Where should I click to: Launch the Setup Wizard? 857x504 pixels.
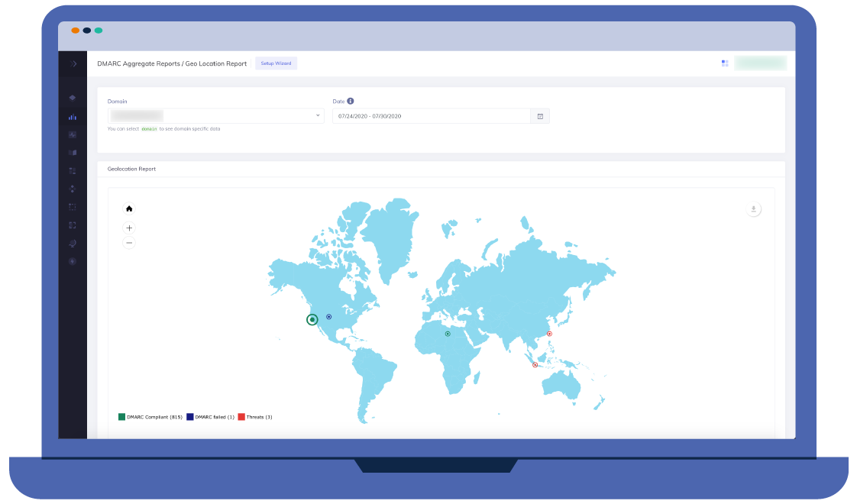[276, 63]
